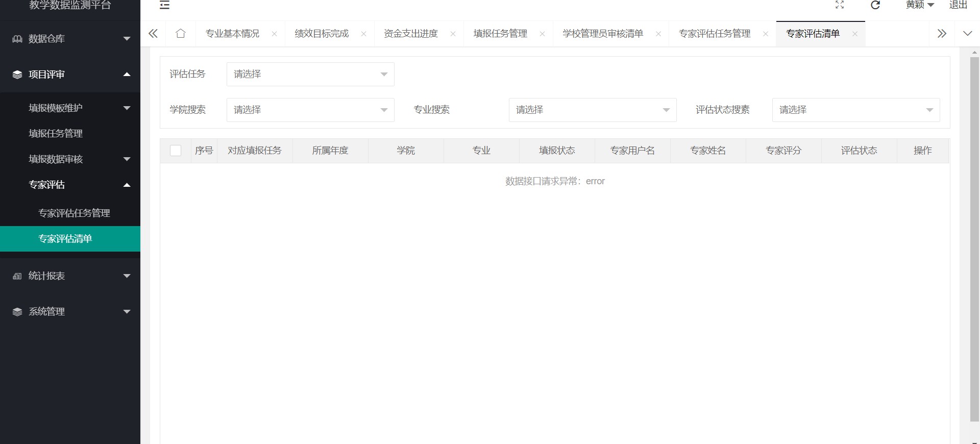This screenshot has width=980, height=444.
Task: Switch to 专家评估任务管理 tab
Action: click(x=715, y=34)
